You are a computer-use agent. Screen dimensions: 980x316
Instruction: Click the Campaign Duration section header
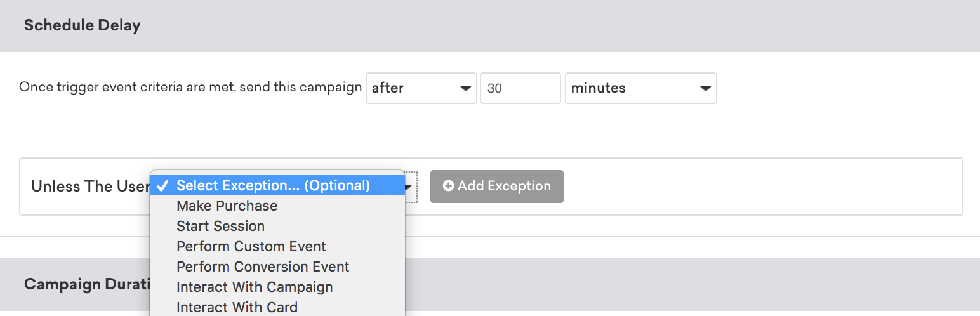coord(86,284)
